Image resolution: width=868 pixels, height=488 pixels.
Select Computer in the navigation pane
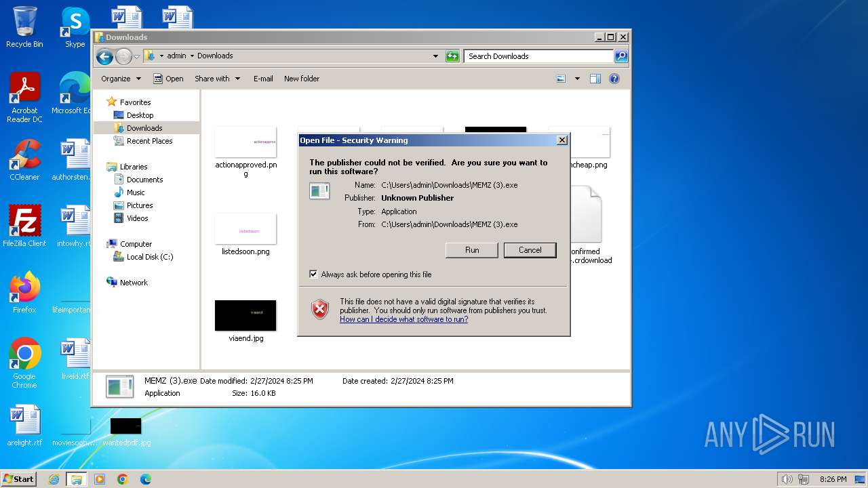click(136, 244)
